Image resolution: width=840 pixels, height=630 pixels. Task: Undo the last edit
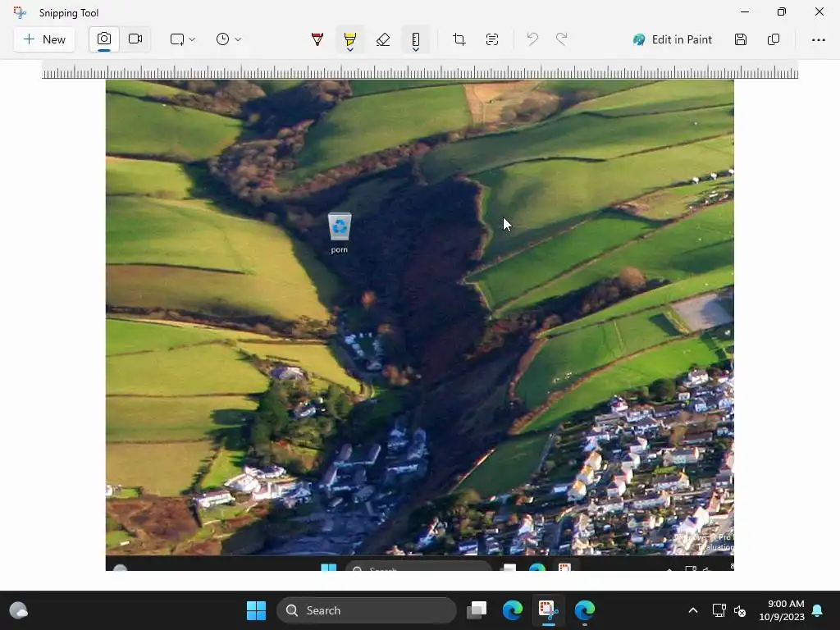tap(532, 39)
